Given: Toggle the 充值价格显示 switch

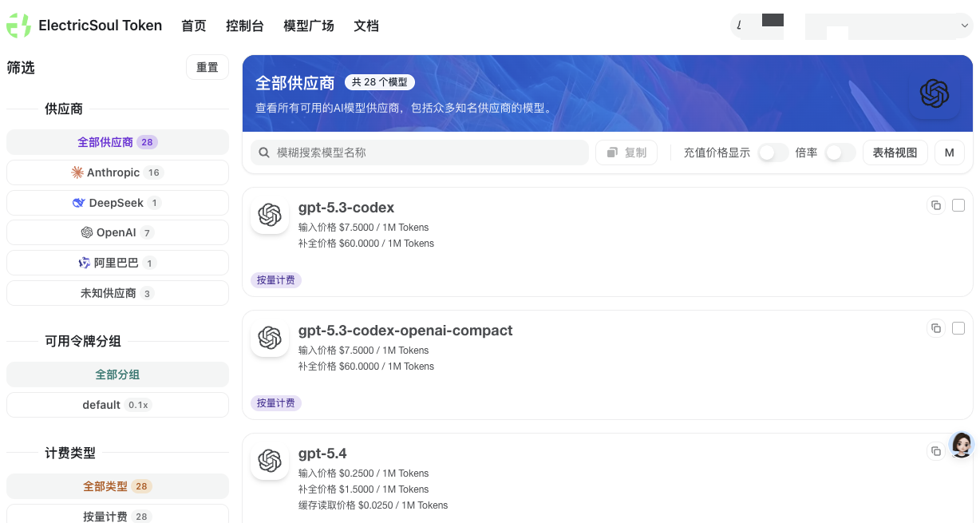Looking at the screenshot, I should tap(773, 153).
